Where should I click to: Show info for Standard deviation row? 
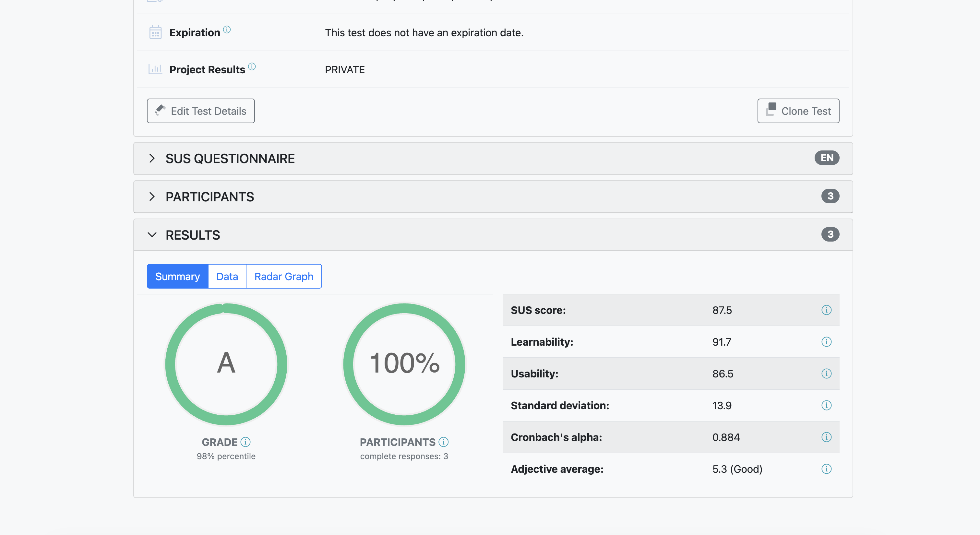[x=826, y=405]
